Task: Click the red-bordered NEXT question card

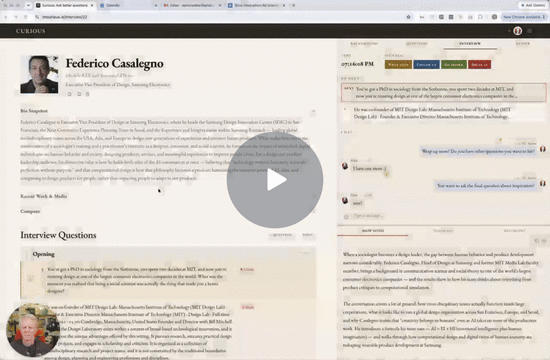Action: pyautogui.click(x=444, y=92)
